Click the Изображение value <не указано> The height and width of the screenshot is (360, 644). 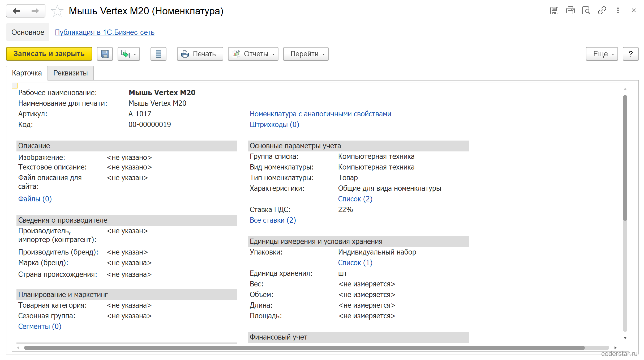(129, 158)
